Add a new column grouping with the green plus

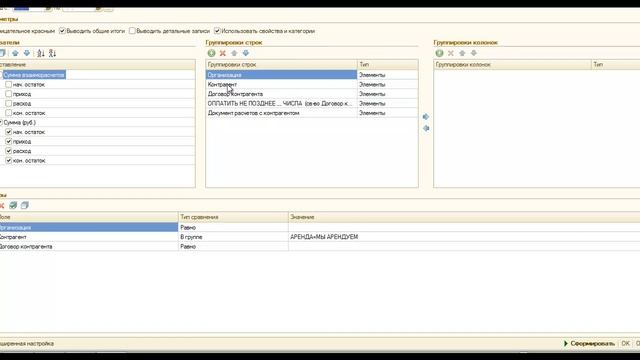pos(439,53)
